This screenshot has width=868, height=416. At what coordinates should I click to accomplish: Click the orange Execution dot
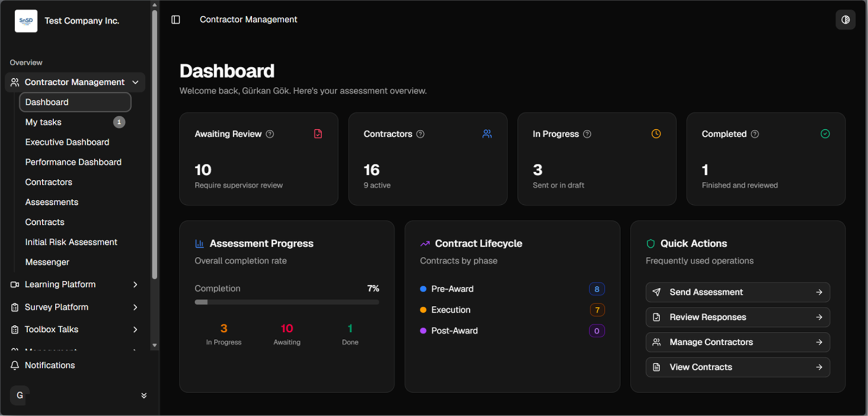(423, 310)
